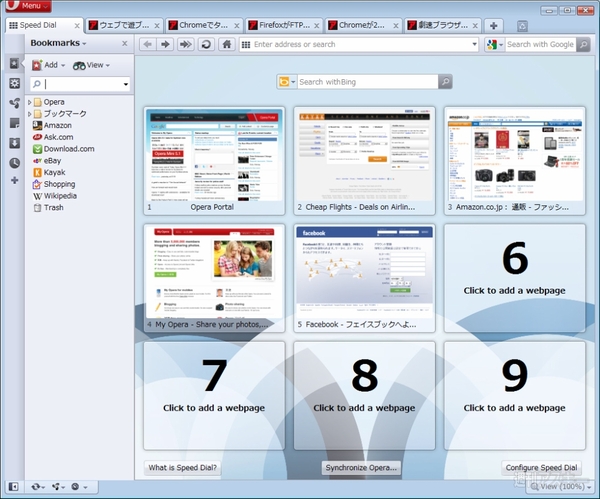
Task: Open Opera Link sync icon in status bar
Action: [x=38, y=487]
